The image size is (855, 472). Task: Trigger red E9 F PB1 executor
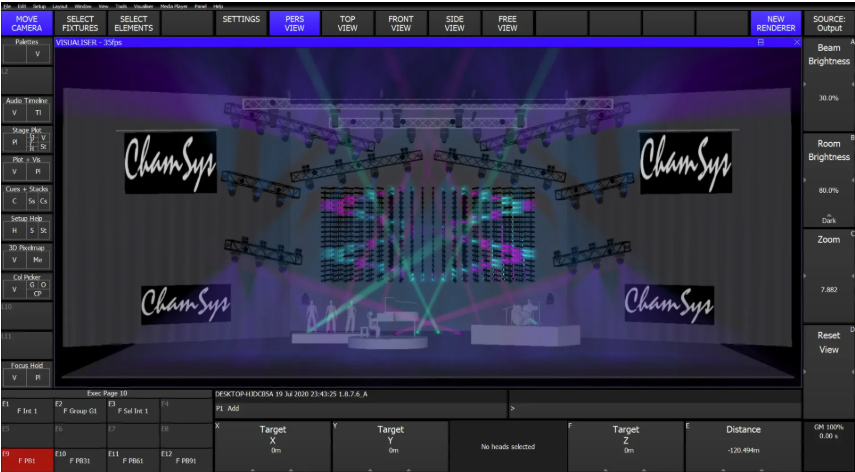27,460
